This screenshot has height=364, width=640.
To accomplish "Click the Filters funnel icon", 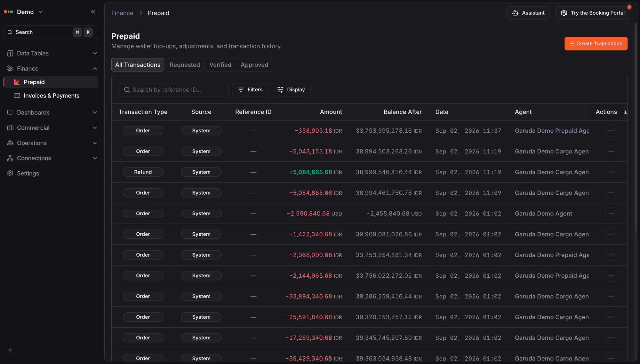I will 241,89.
